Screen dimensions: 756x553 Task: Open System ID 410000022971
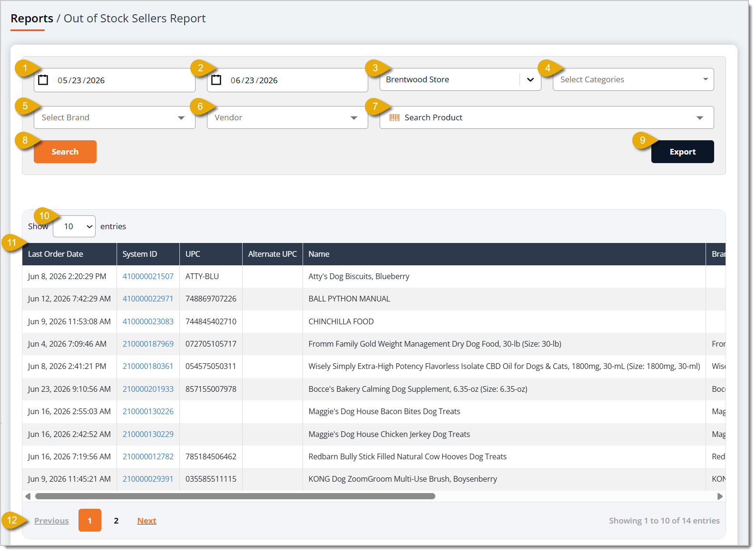tap(148, 299)
